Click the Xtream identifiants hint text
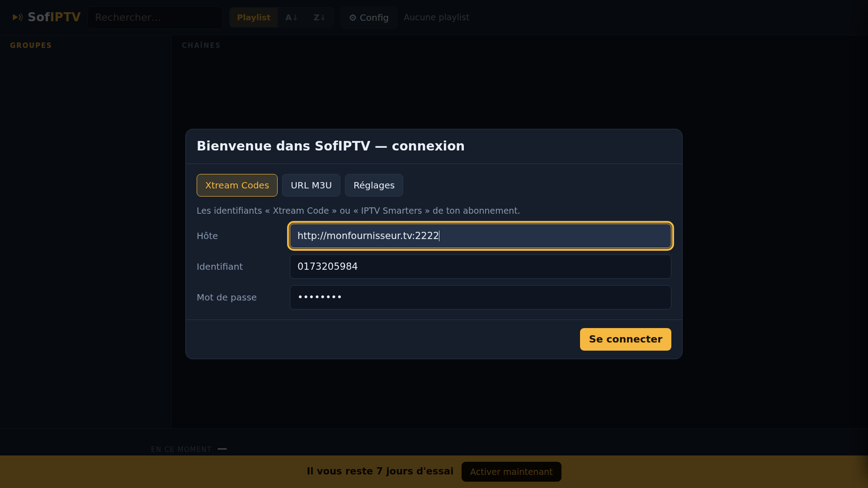The width and height of the screenshot is (868, 488). (358, 211)
